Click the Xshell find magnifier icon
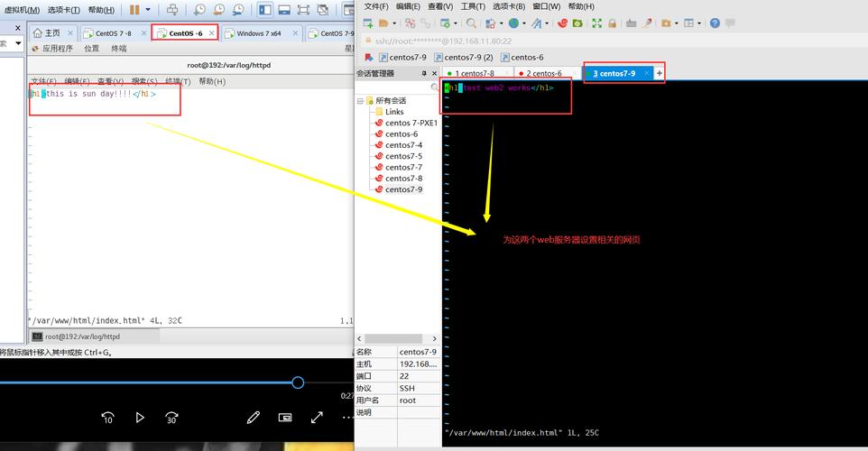This screenshot has height=451, width=868. pos(472,23)
